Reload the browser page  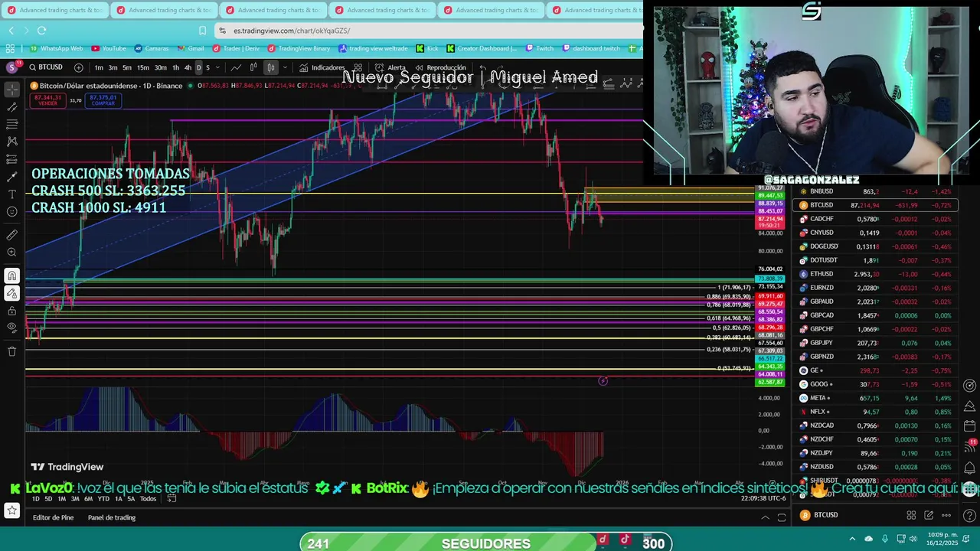pyautogui.click(x=41, y=30)
